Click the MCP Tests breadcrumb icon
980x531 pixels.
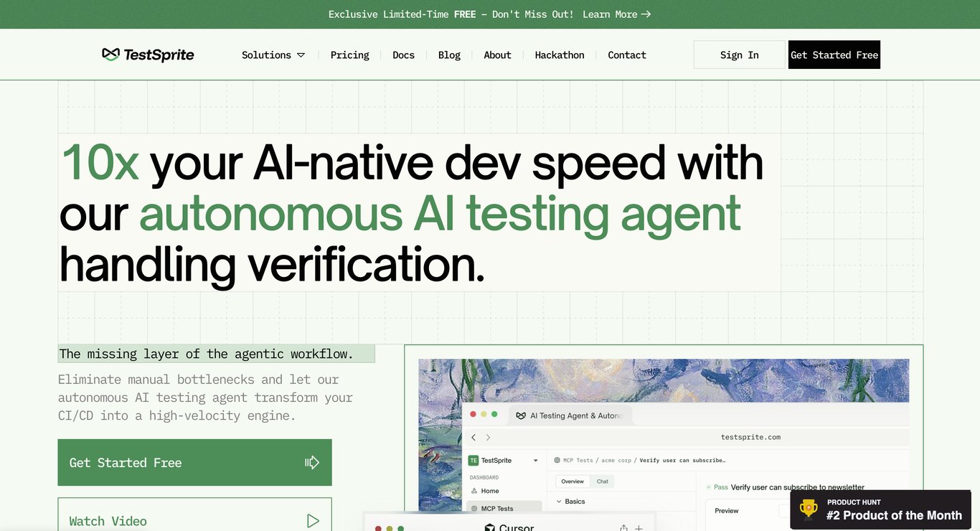[x=557, y=461]
